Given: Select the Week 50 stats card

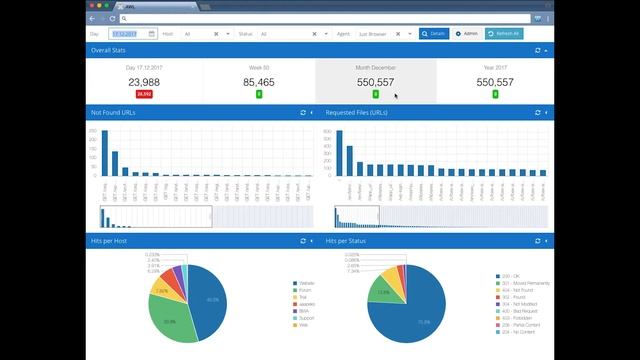Looking at the screenshot, I should pyautogui.click(x=259, y=81).
